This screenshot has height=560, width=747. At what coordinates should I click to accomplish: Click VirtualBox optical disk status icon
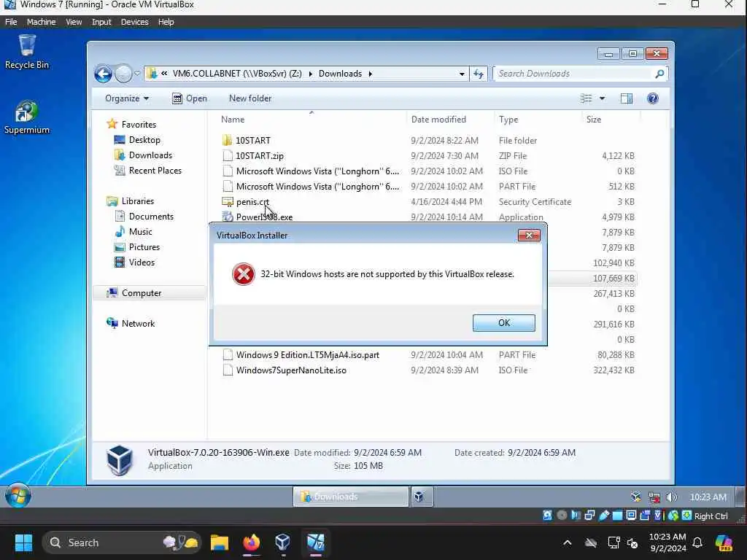coord(562,516)
